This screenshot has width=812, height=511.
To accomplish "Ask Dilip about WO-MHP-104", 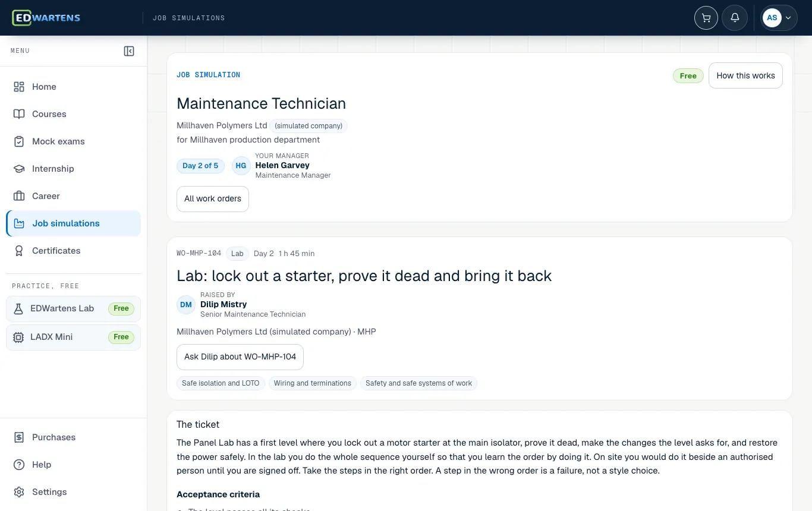I will pos(240,357).
